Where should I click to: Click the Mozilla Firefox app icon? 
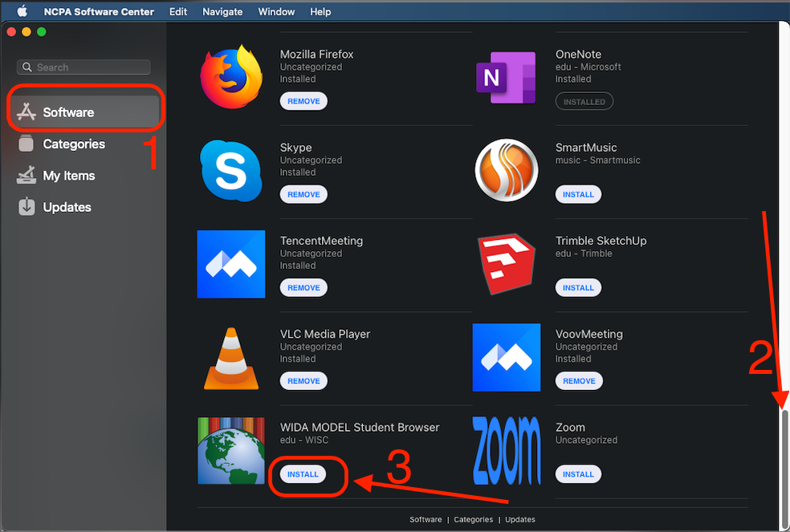231,77
